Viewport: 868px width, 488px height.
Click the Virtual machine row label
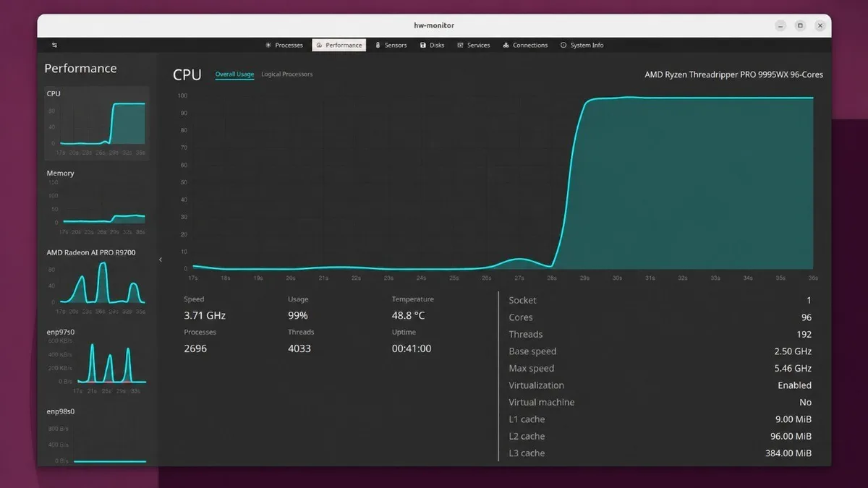(x=541, y=402)
